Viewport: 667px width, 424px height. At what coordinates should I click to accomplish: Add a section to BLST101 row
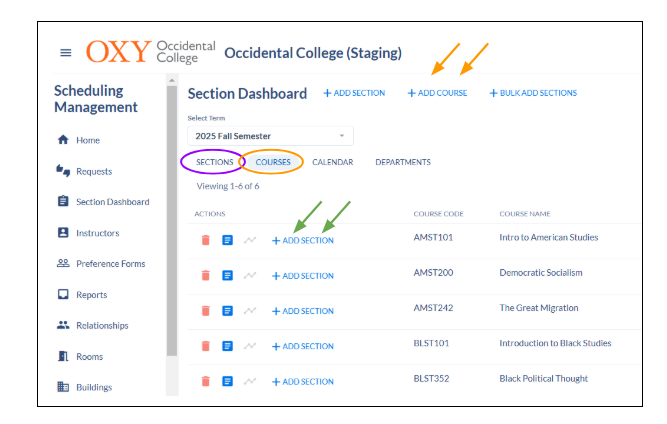(303, 347)
